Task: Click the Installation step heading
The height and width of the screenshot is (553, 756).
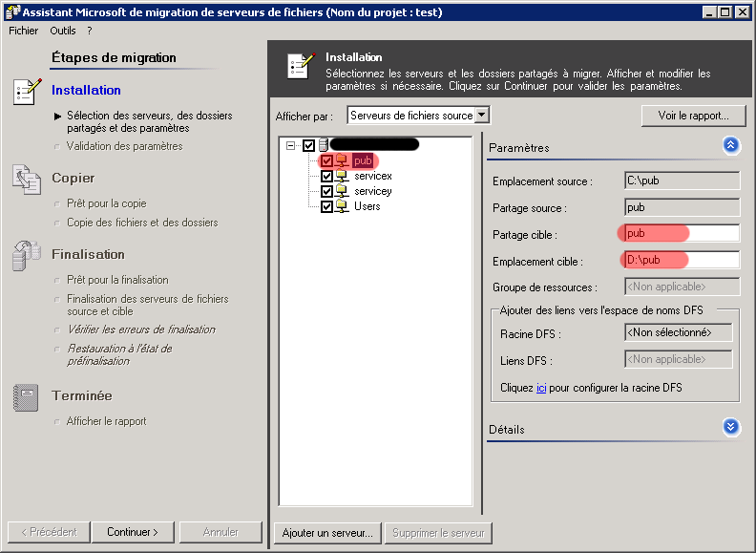Action: 86,90
